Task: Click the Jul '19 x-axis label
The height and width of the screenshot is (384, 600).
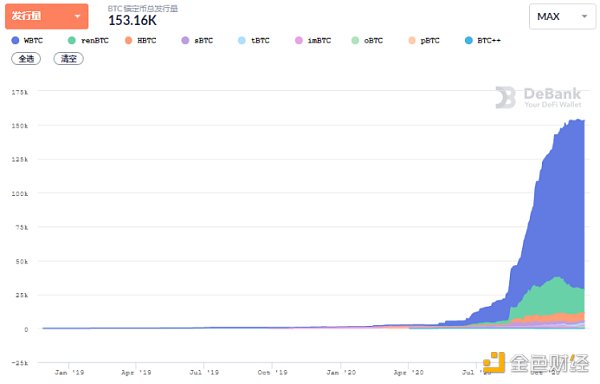Action: point(204,372)
